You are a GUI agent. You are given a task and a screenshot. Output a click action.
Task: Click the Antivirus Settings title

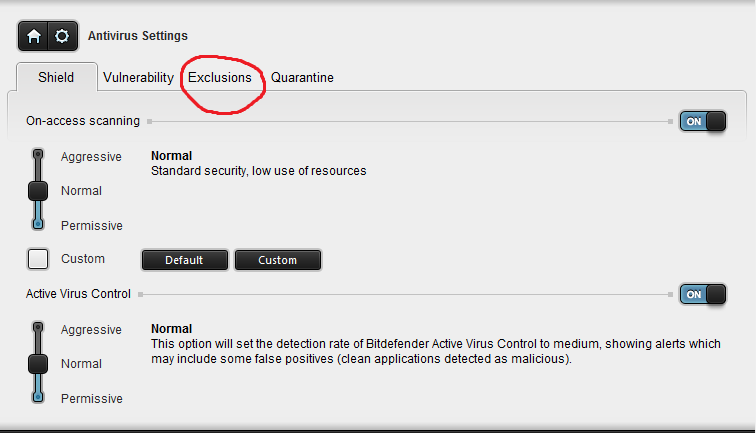point(138,36)
